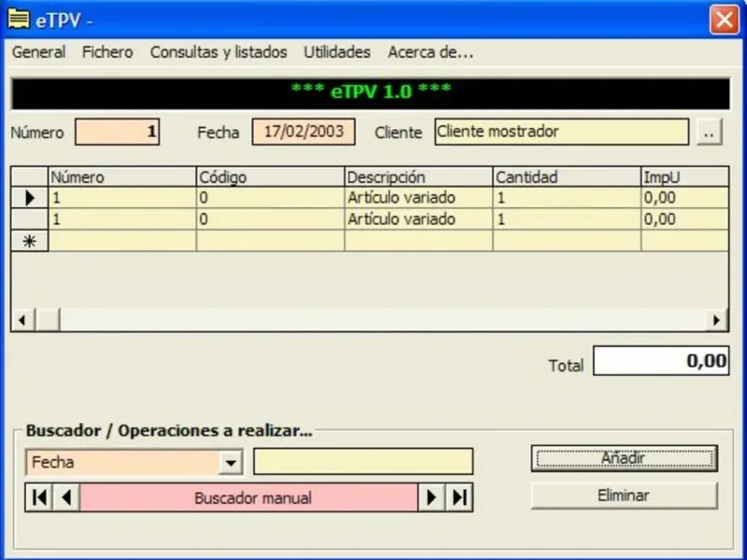Select the current row indicator arrow
The height and width of the screenshot is (560, 747).
30,198
